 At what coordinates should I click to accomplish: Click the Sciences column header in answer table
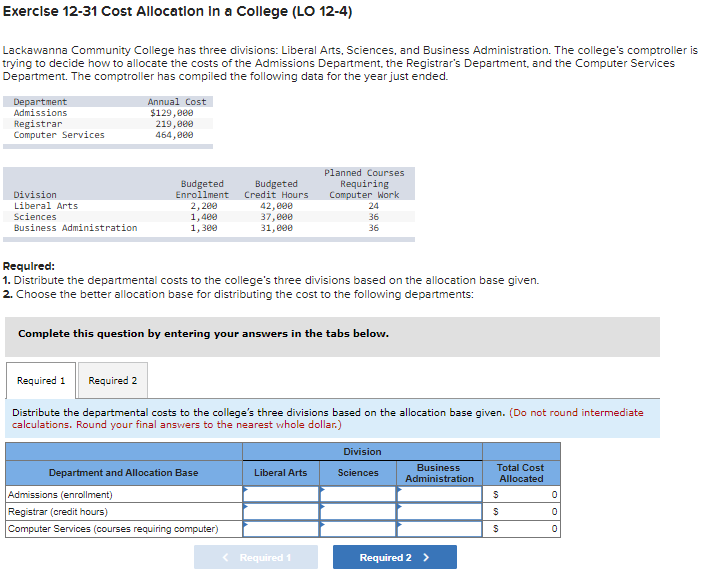[x=358, y=473]
